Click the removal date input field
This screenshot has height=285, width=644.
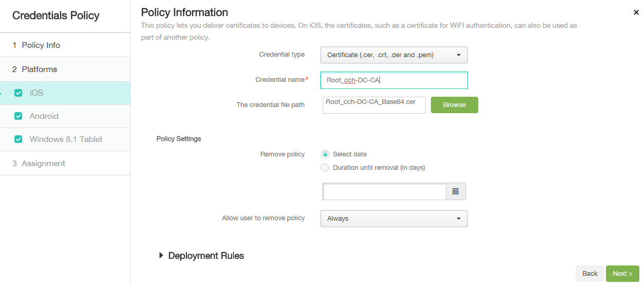(x=384, y=192)
